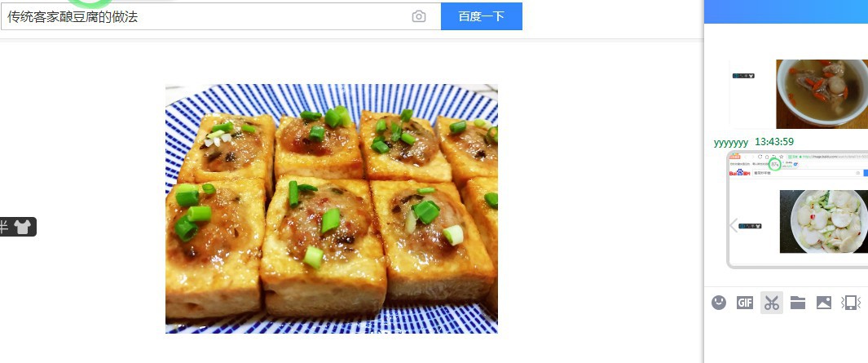Viewport: 868px width, 363px height.
Task: Click the camera image-search icon
Action: coord(419,16)
